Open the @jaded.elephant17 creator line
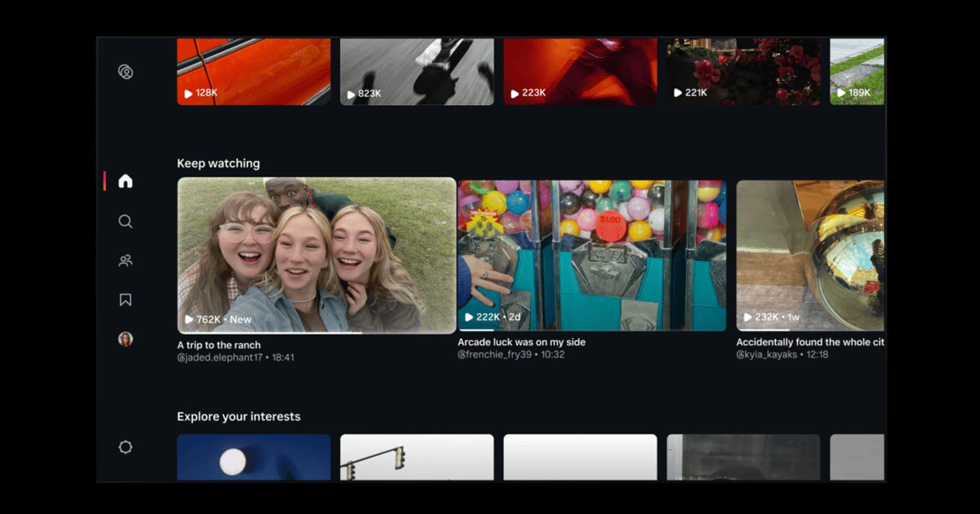 pyautogui.click(x=235, y=357)
